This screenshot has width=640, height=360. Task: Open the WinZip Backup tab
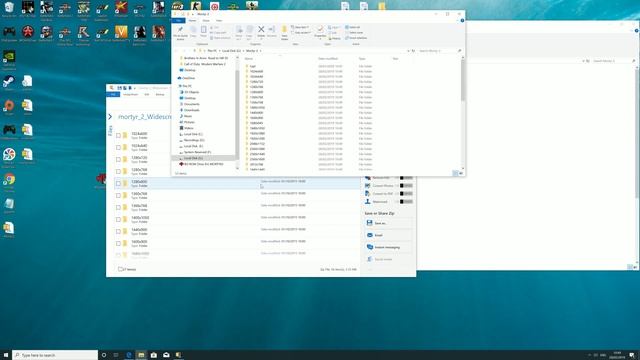tap(160, 94)
